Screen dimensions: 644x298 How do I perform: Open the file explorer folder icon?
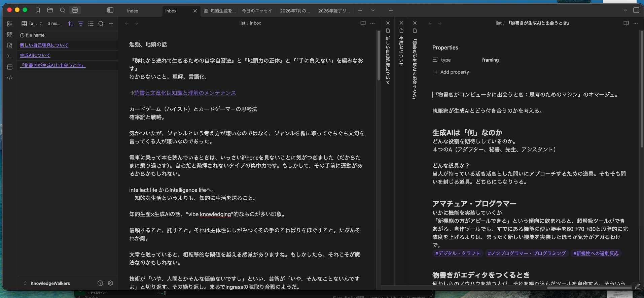(x=50, y=10)
